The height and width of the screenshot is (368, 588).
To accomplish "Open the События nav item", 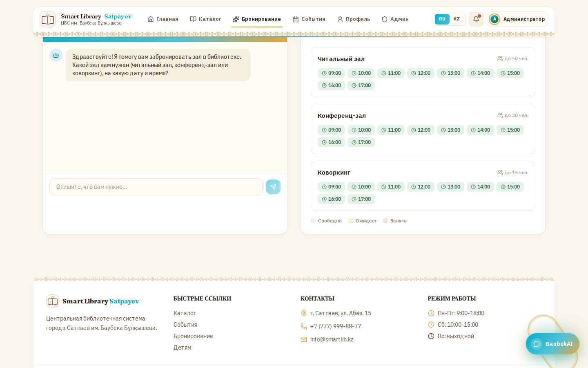I will tap(309, 19).
